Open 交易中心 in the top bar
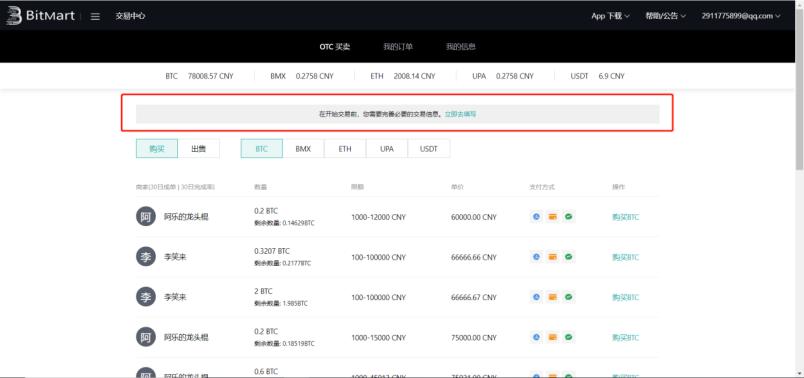The width and height of the screenshot is (804, 378). point(130,16)
